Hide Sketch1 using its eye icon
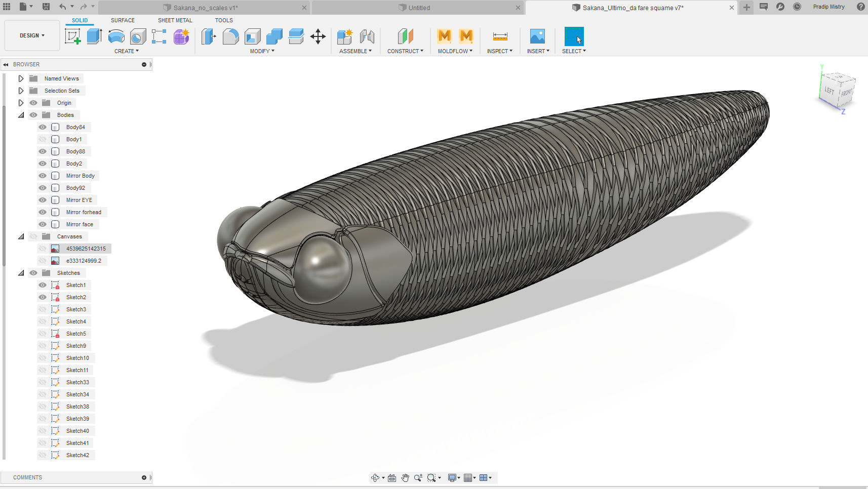The height and width of the screenshot is (489, 868). (x=43, y=285)
